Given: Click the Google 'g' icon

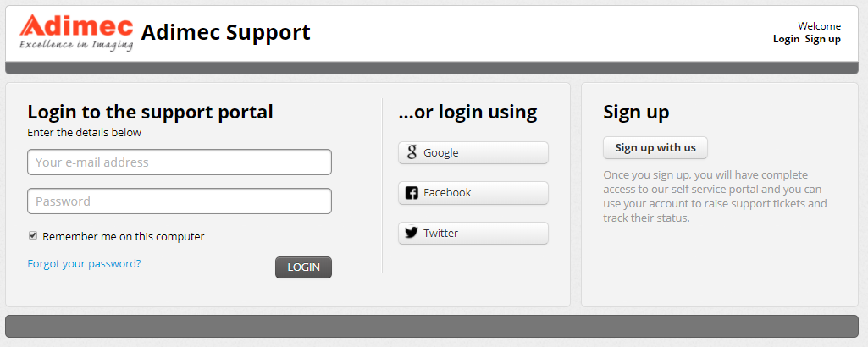Looking at the screenshot, I should [412, 152].
